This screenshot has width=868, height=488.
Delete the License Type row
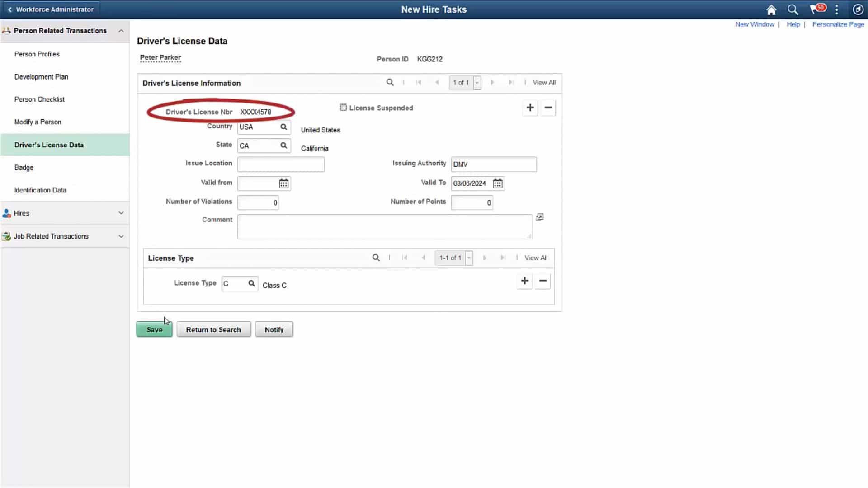[x=542, y=281]
